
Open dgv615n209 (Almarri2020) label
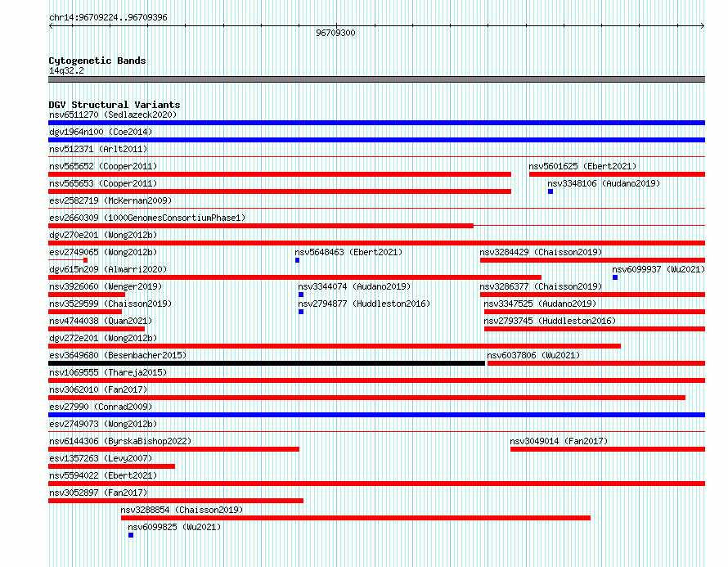(x=108, y=269)
